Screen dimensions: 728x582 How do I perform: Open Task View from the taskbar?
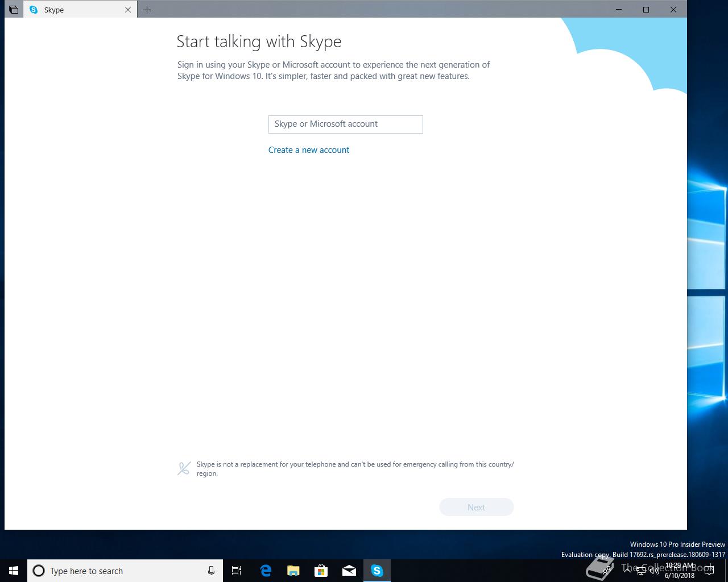pyautogui.click(x=237, y=571)
